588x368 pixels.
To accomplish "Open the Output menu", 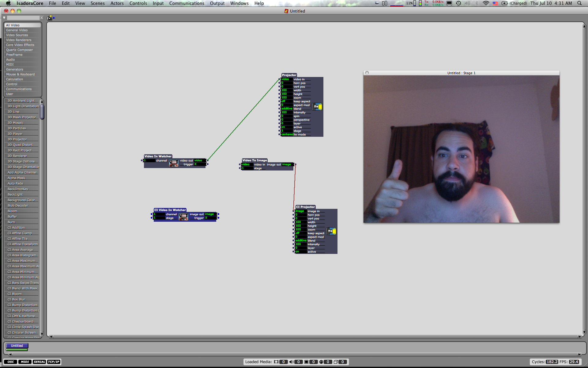I will pyautogui.click(x=217, y=3).
